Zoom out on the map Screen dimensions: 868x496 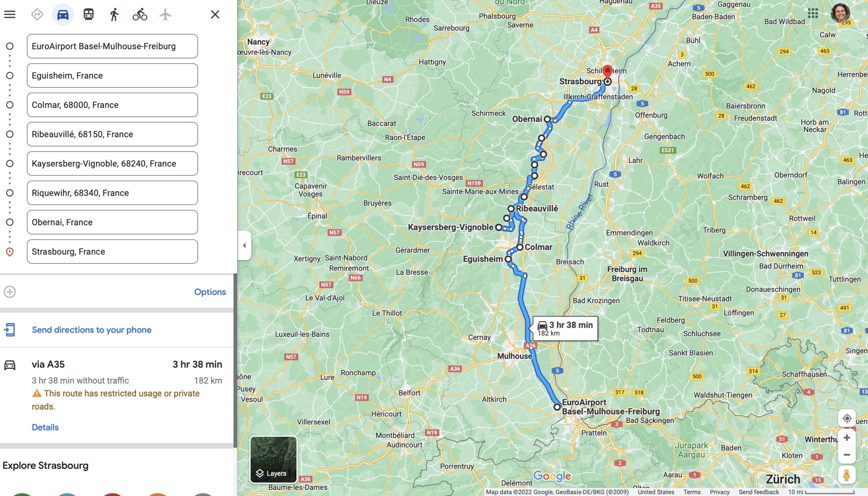[x=847, y=455]
